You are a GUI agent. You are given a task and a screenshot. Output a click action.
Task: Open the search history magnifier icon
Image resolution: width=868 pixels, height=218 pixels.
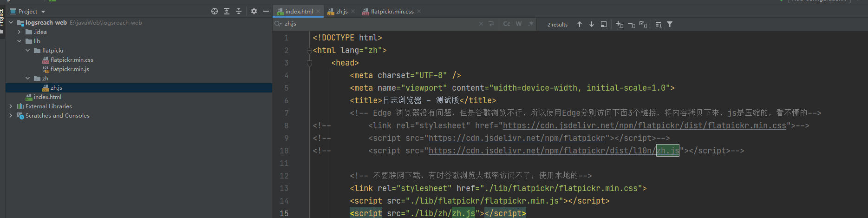(x=278, y=24)
